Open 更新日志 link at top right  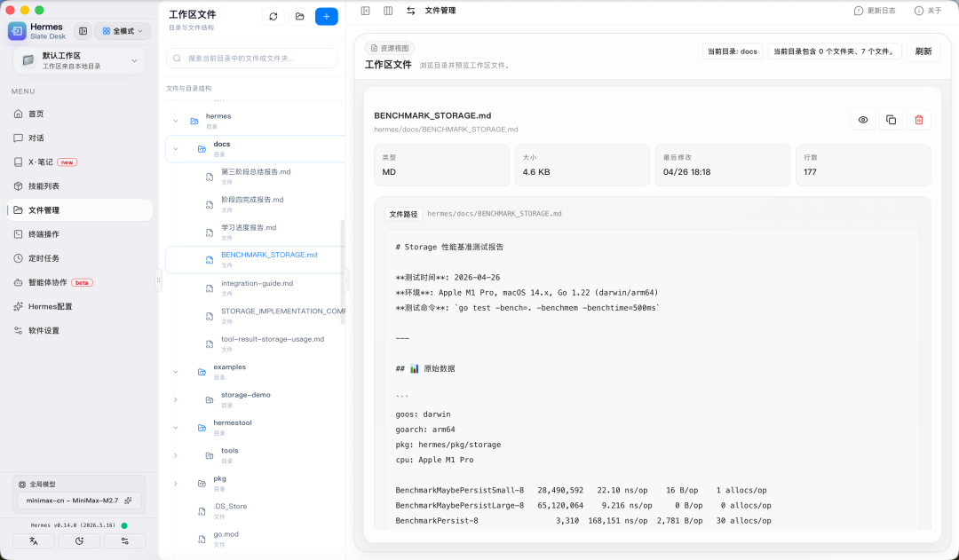point(875,11)
